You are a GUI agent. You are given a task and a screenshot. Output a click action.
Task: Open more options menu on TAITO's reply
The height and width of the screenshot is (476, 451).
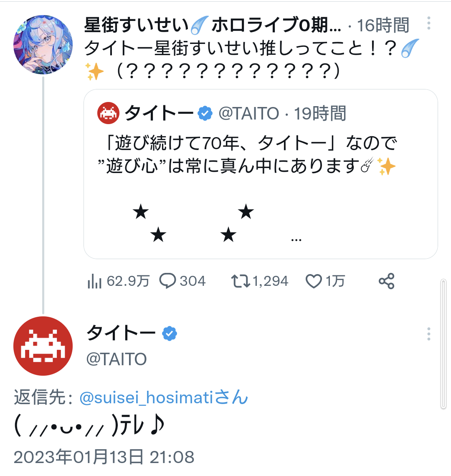pos(428,334)
